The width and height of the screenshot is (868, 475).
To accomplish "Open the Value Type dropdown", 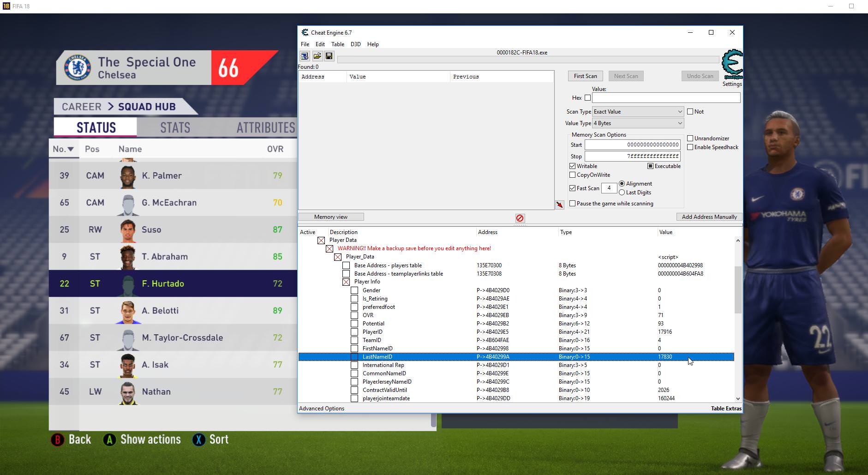I will pyautogui.click(x=638, y=123).
